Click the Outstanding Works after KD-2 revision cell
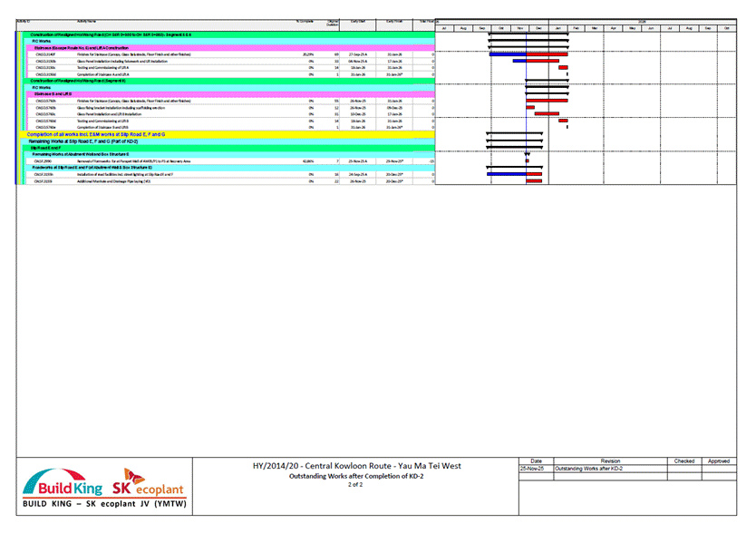Screen dimensions: 756x533 click(586, 469)
